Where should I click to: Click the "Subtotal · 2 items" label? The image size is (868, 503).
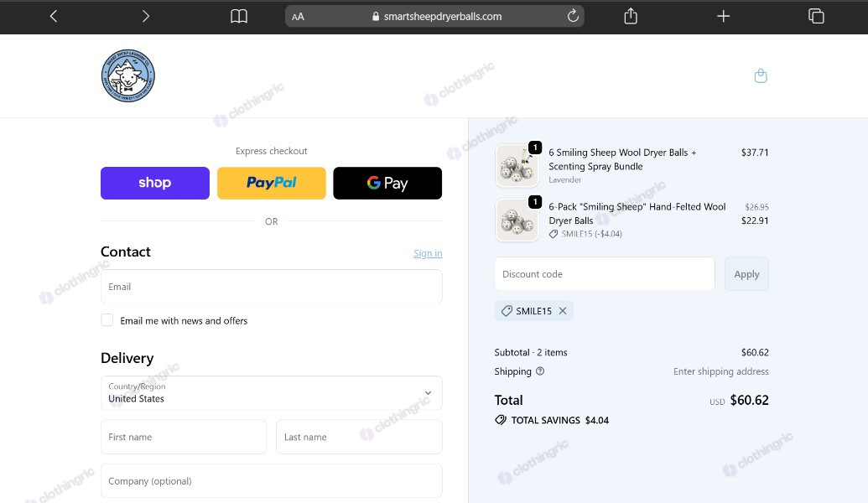click(531, 352)
